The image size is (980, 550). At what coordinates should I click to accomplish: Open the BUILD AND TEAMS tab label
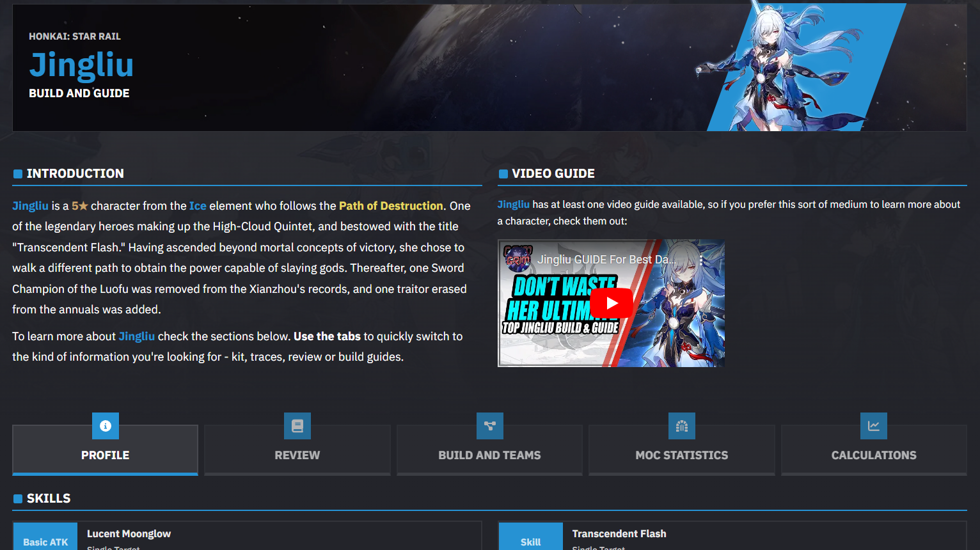(x=489, y=455)
